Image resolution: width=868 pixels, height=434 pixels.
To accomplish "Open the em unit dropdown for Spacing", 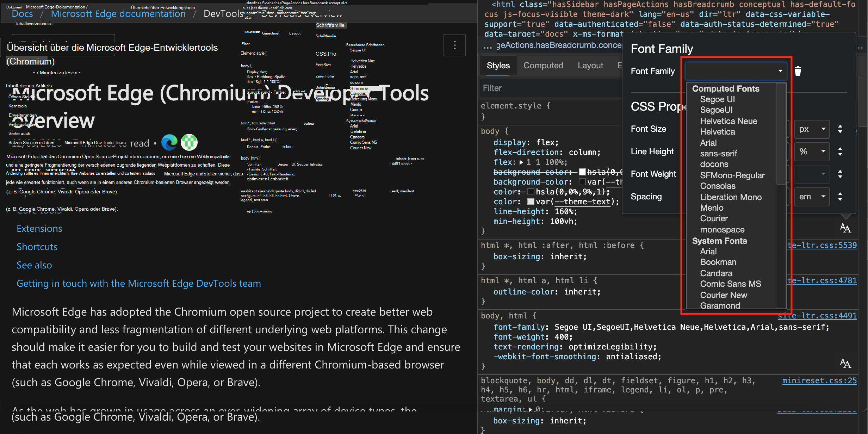I will 812,197.
